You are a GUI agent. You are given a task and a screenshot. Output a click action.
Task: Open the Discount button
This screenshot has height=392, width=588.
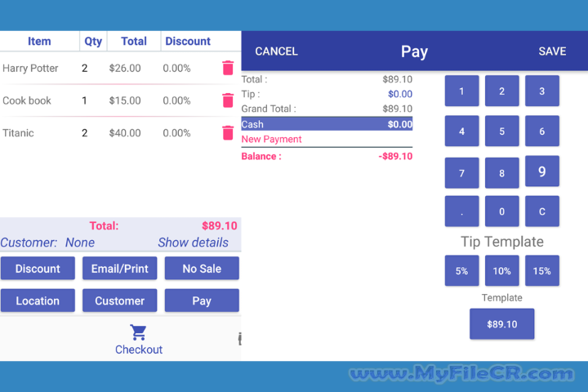tap(38, 269)
